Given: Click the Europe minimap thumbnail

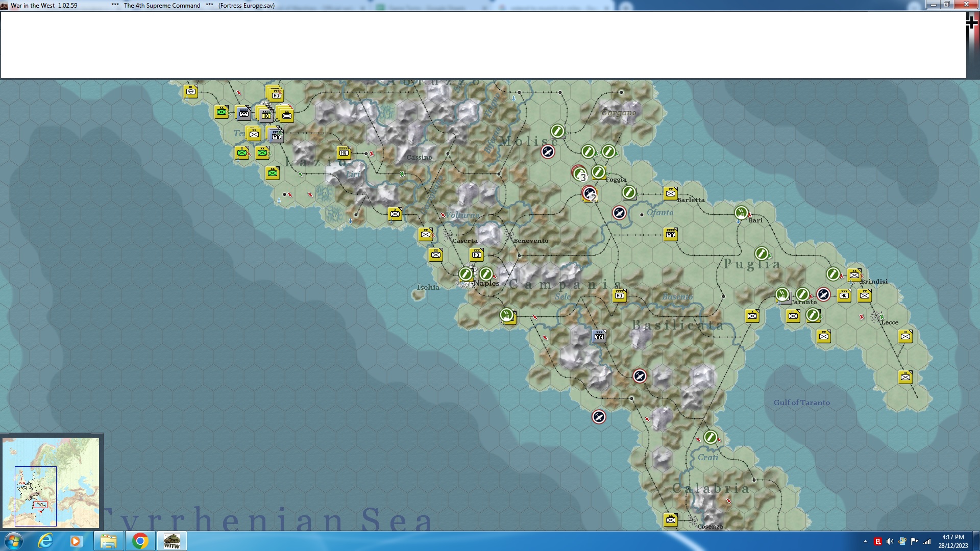Looking at the screenshot, I should coord(51,482).
